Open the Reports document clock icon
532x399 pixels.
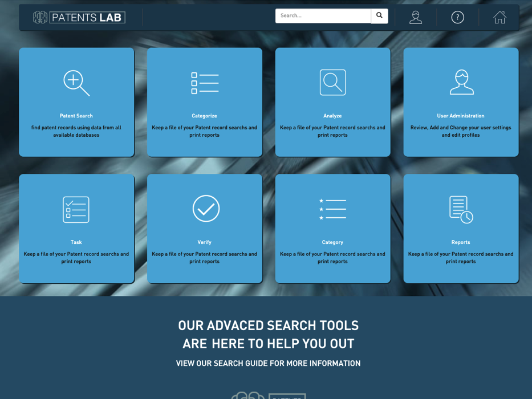point(461,210)
